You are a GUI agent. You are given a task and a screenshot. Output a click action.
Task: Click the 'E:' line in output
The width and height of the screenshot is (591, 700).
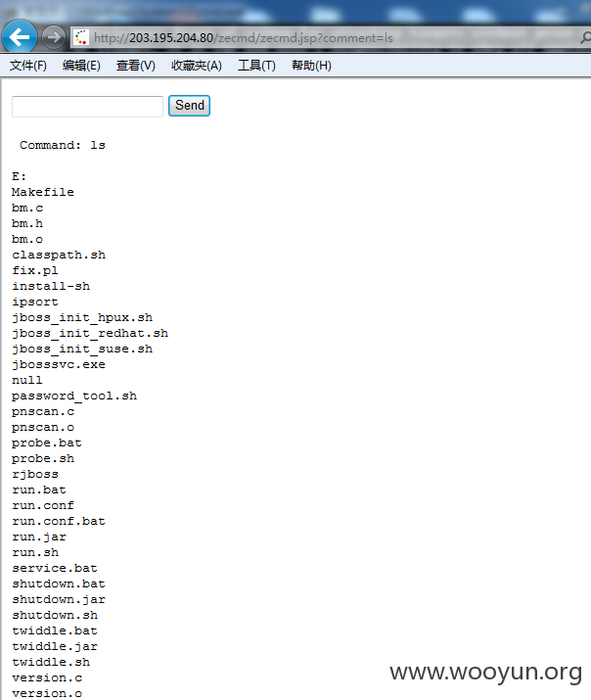20,176
